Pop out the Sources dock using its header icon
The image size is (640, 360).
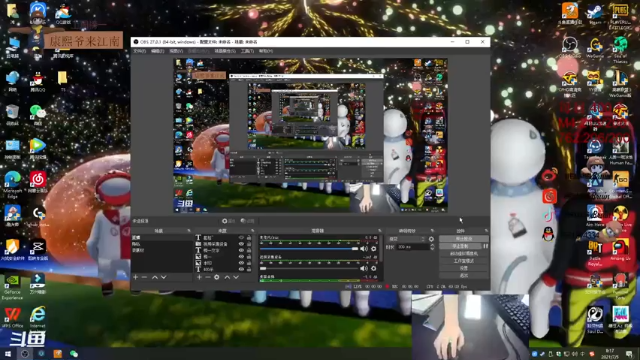click(x=252, y=231)
